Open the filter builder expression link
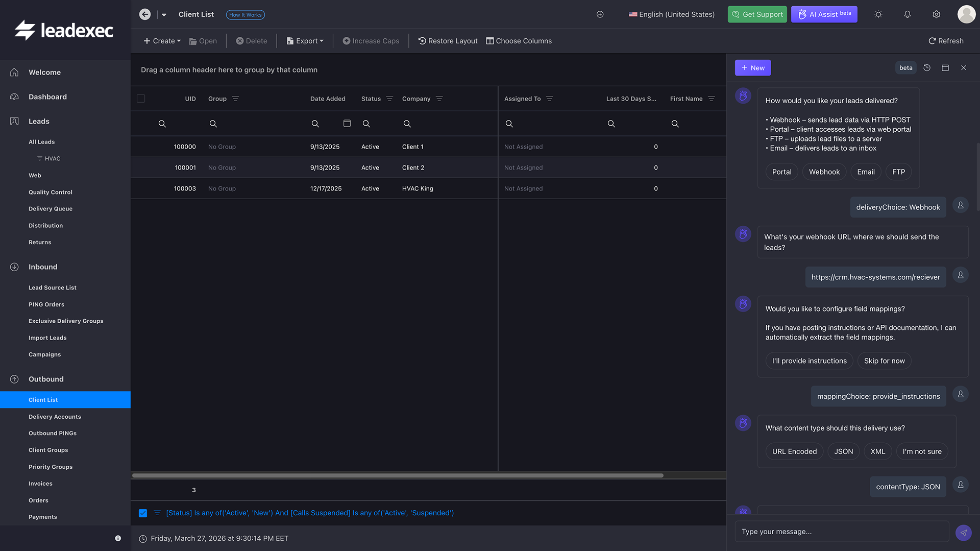The height and width of the screenshot is (551, 980). click(x=310, y=513)
